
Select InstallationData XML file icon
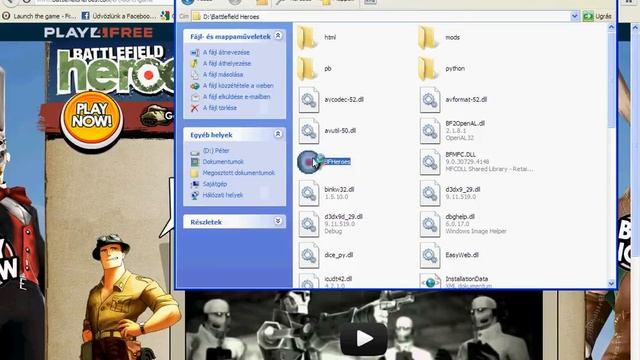coord(430,281)
